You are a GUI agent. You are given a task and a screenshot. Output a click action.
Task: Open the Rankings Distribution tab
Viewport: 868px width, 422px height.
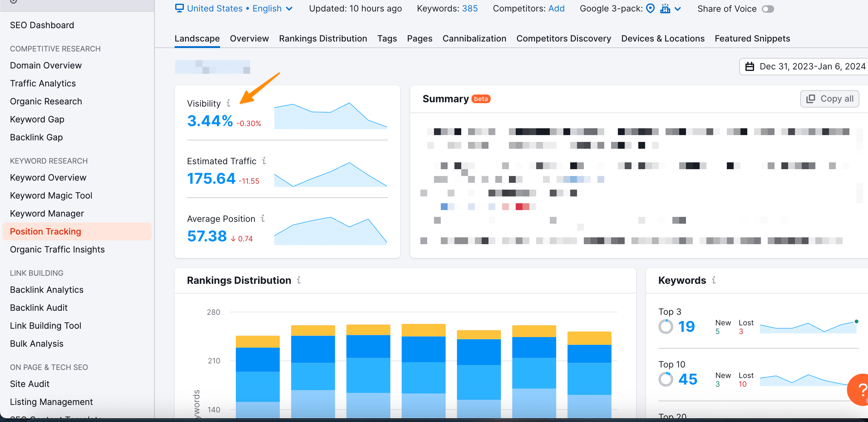coord(323,38)
